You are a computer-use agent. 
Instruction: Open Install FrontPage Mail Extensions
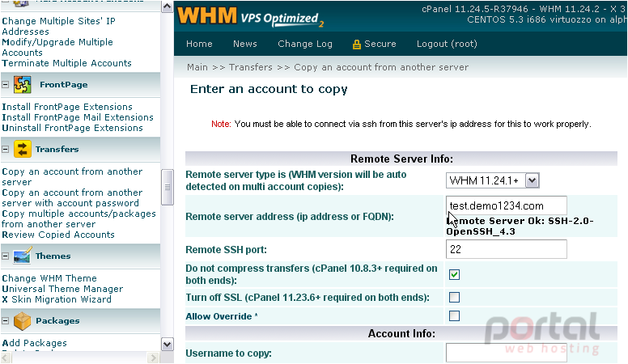(78, 117)
